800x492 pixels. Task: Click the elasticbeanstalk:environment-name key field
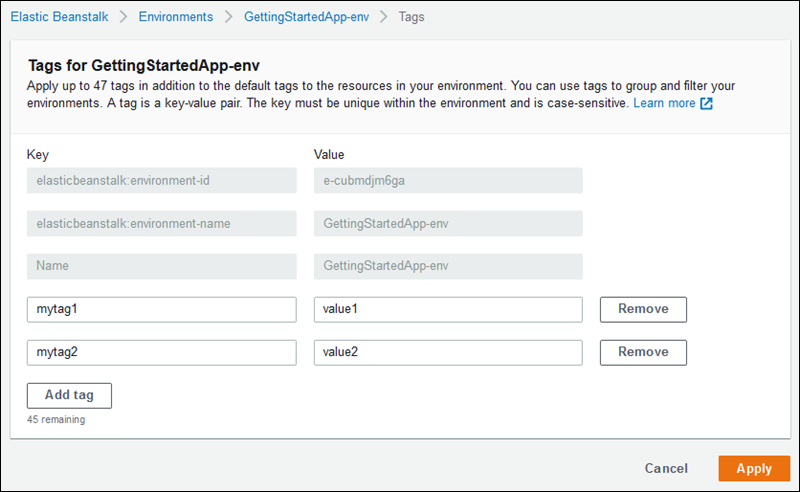[162, 223]
